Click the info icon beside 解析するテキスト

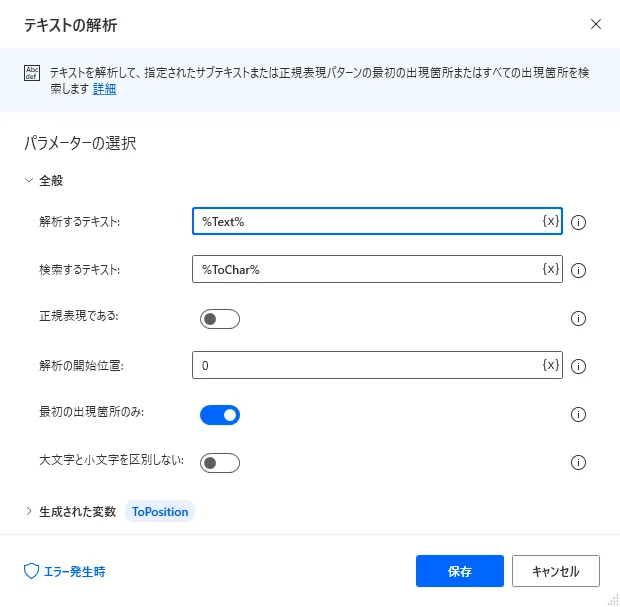(x=578, y=222)
